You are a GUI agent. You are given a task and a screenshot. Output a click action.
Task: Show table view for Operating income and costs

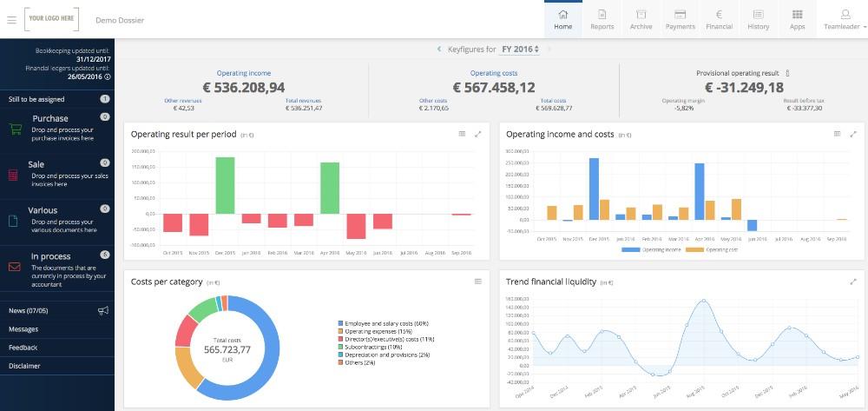837,134
